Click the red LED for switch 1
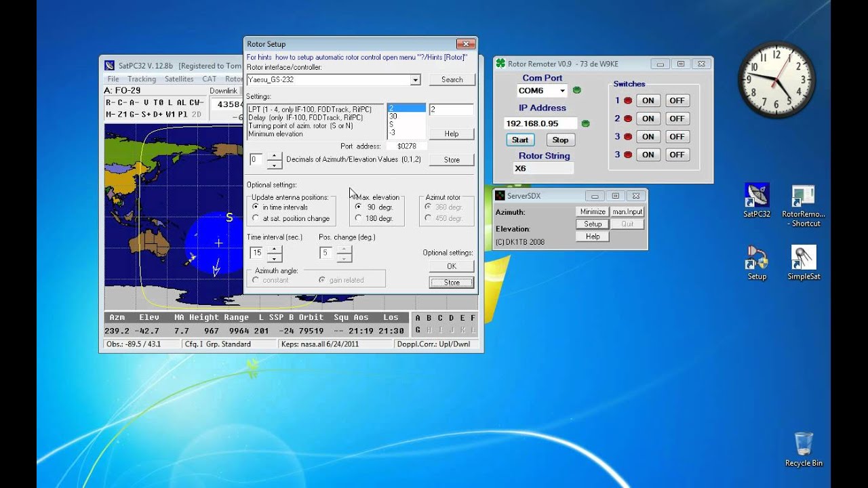The image size is (868, 488). point(628,100)
